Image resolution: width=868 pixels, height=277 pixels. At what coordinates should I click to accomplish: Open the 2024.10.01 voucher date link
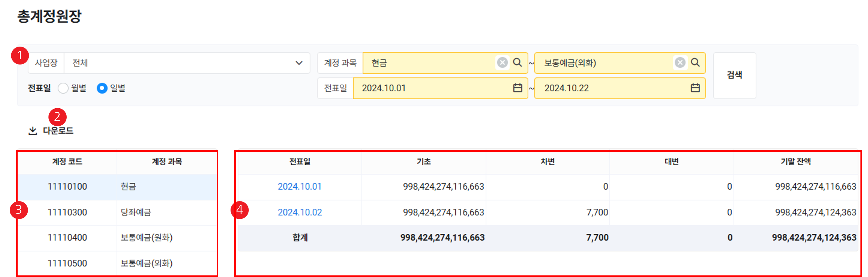299,187
